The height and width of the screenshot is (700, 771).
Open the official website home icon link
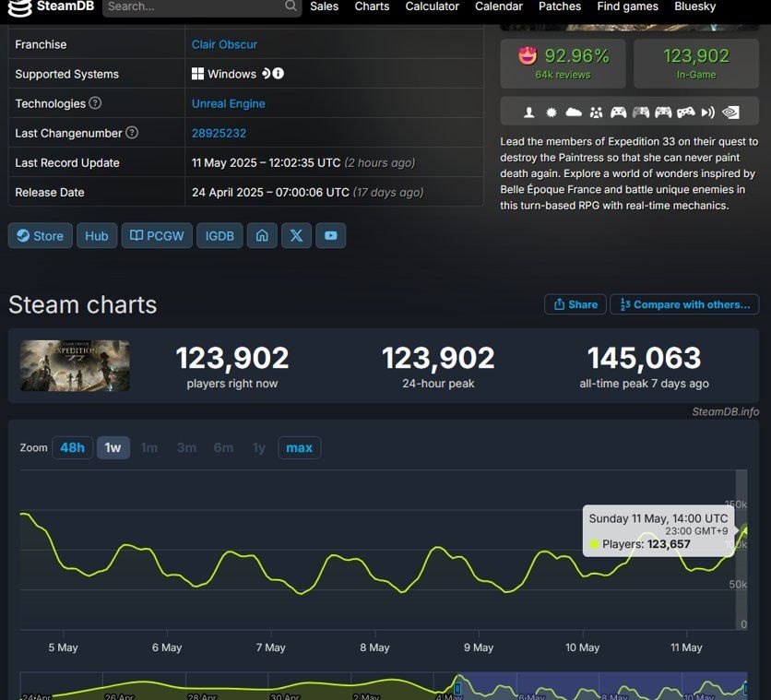pyautogui.click(x=262, y=235)
